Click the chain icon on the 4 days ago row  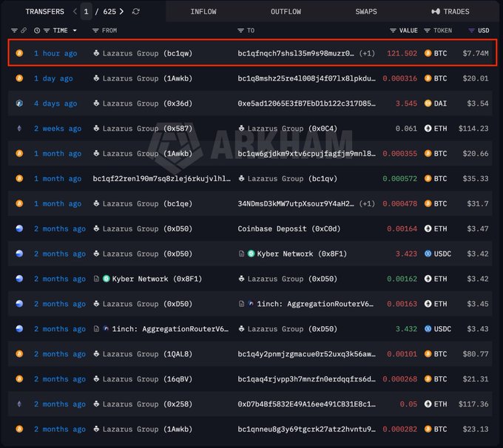coord(19,103)
